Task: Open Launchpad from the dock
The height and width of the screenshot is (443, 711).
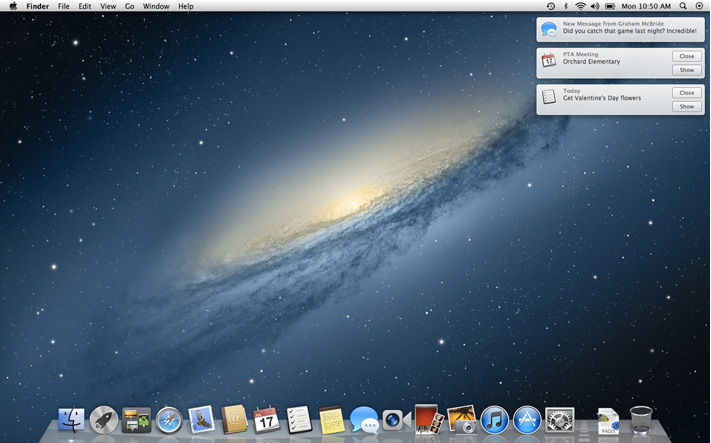Action: coord(104,420)
